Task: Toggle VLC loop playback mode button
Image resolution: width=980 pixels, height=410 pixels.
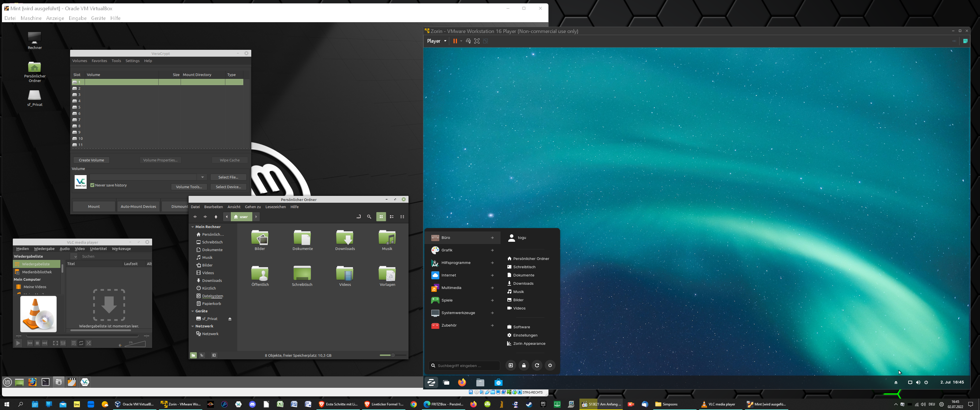Action: (x=81, y=343)
